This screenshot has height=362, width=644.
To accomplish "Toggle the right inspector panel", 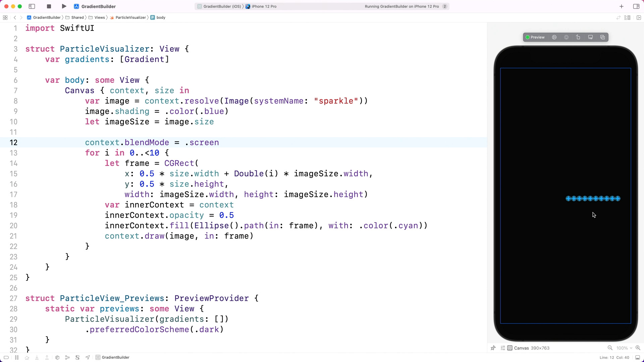I will (636, 6).
